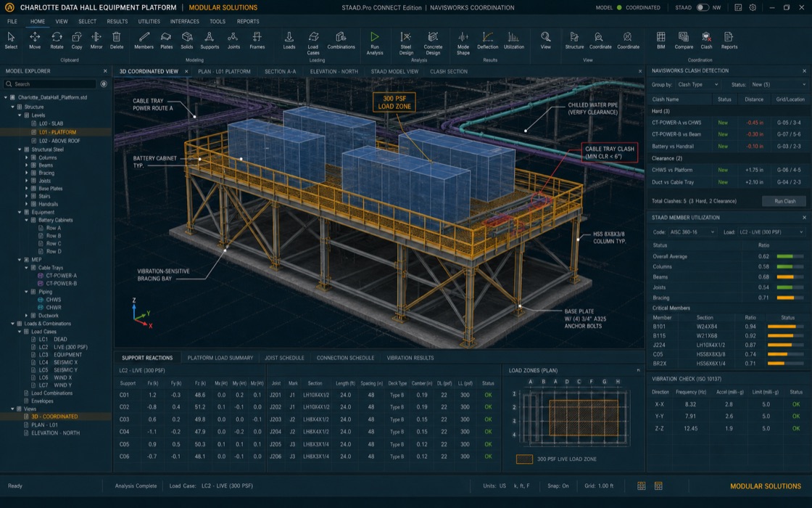Viewport: 812px width, 508px height.
Task: Click the Model Explorer search filter icon
Action: pyautogui.click(x=104, y=84)
